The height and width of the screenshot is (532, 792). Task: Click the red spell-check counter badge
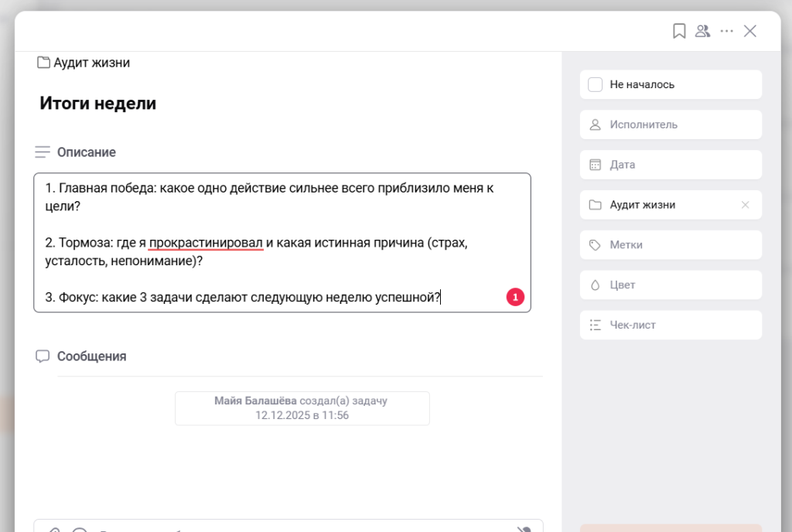coord(515,297)
